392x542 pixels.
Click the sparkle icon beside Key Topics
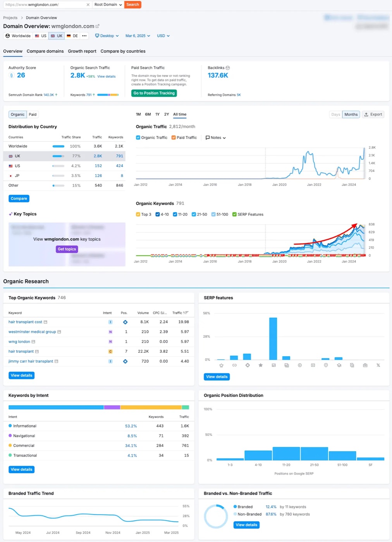click(x=10, y=214)
